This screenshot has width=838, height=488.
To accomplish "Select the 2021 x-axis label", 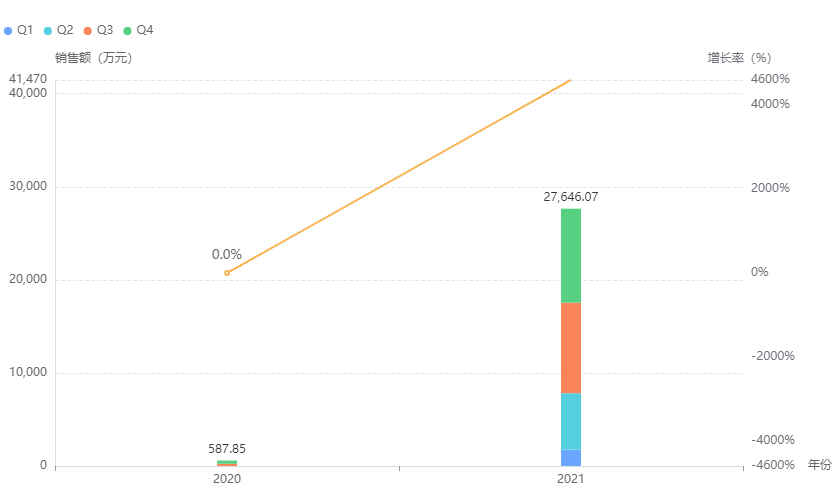I will (570, 480).
